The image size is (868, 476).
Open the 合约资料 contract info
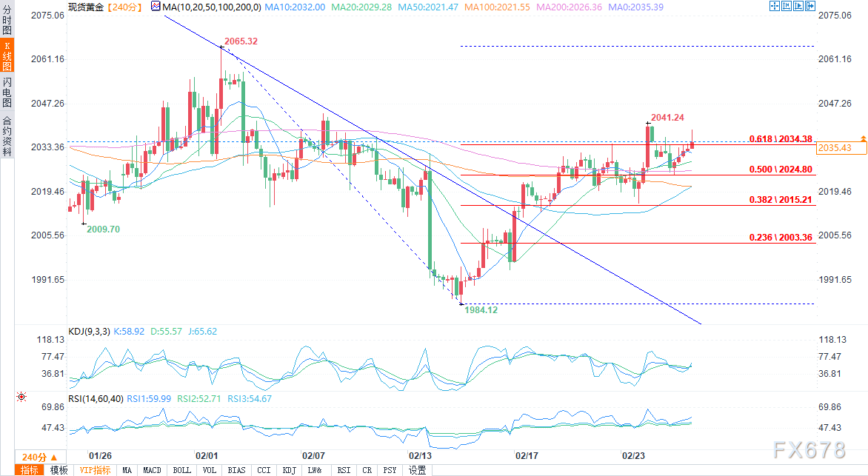click(7, 135)
